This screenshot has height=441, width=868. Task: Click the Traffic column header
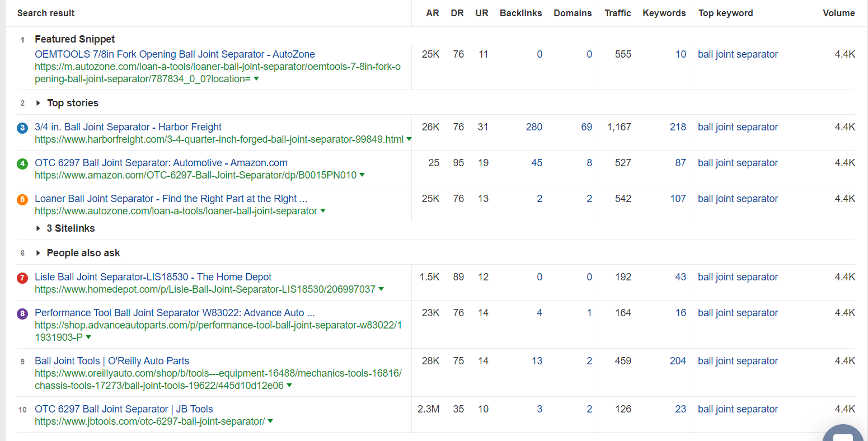pyautogui.click(x=618, y=13)
